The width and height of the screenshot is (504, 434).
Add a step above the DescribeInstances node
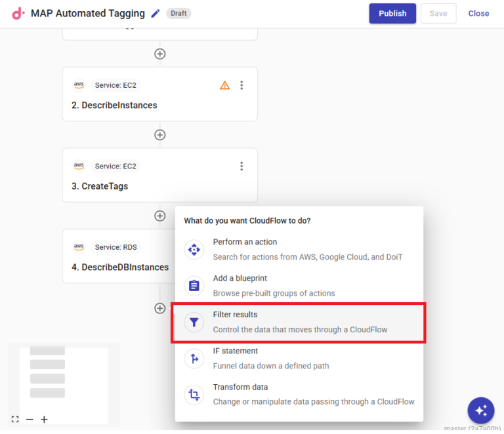(x=159, y=54)
